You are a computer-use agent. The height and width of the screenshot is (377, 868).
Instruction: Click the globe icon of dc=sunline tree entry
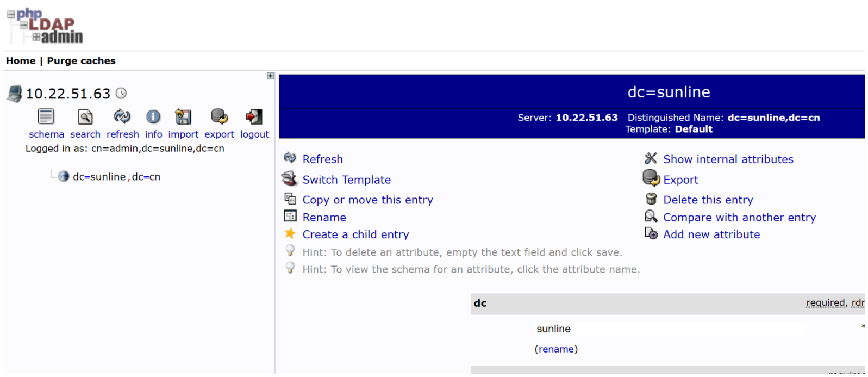(64, 176)
